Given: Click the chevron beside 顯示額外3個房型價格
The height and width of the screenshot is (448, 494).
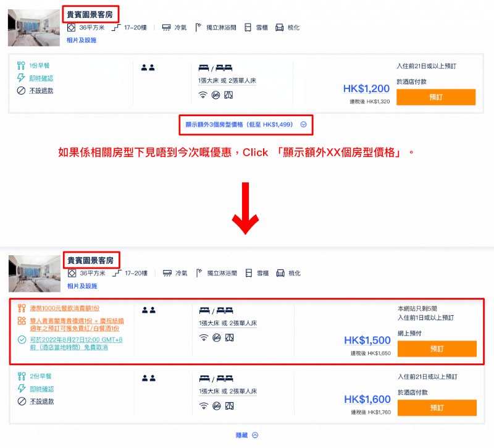Looking at the screenshot, I should pyautogui.click(x=303, y=125).
